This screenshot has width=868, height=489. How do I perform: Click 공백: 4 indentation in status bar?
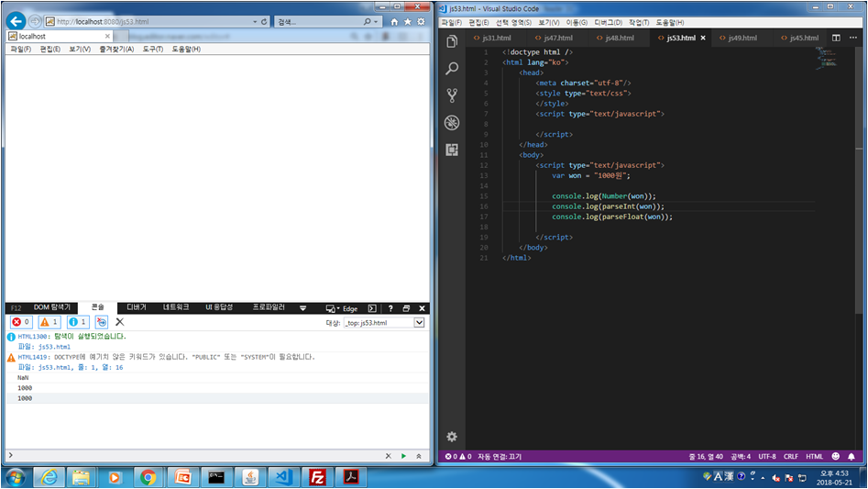740,456
